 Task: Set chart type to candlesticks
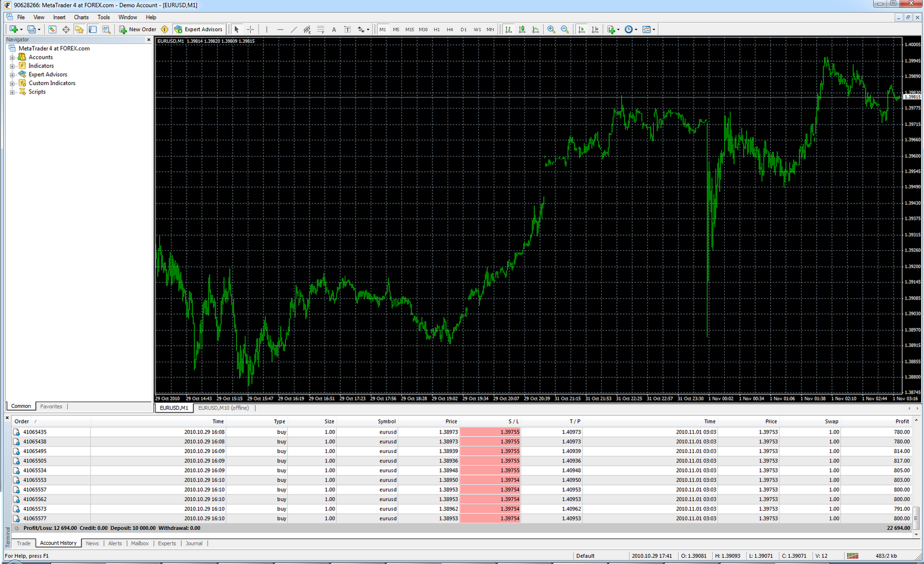pyautogui.click(x=522, y=29)
